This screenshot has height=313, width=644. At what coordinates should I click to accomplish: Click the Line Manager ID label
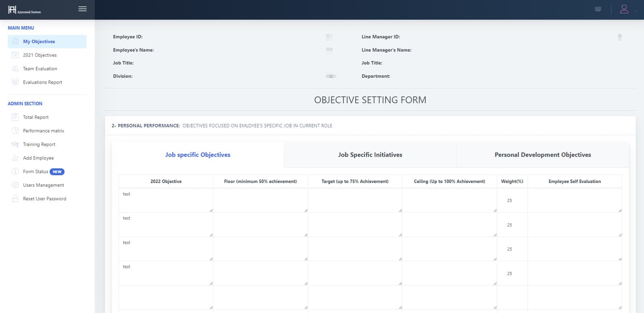pos(381,37)
